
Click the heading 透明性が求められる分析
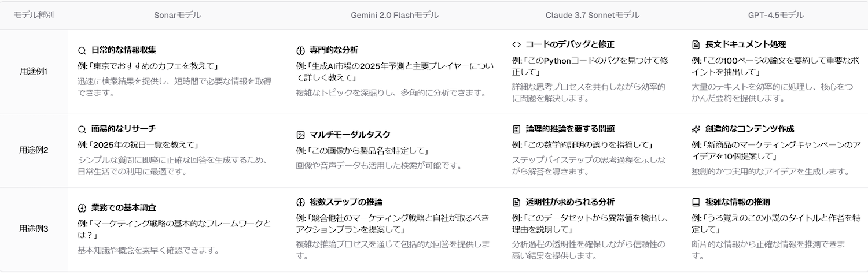570,202
